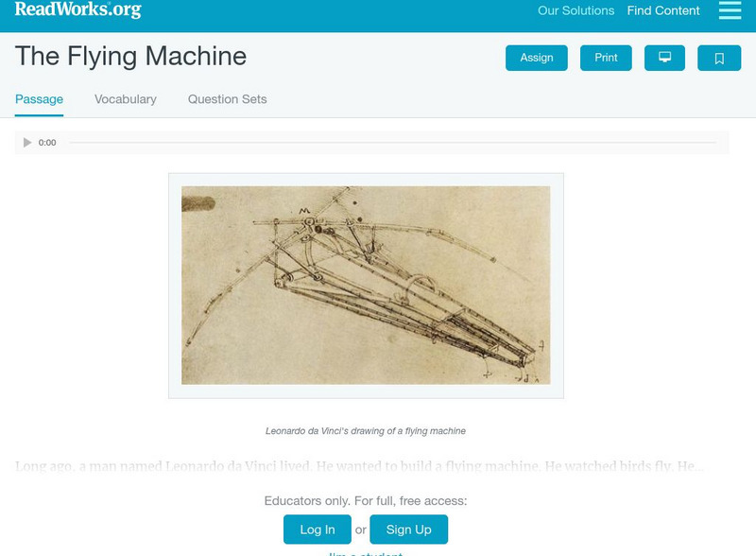
Task: Switch to the Passage tab
Action: [x=39, y=99]
